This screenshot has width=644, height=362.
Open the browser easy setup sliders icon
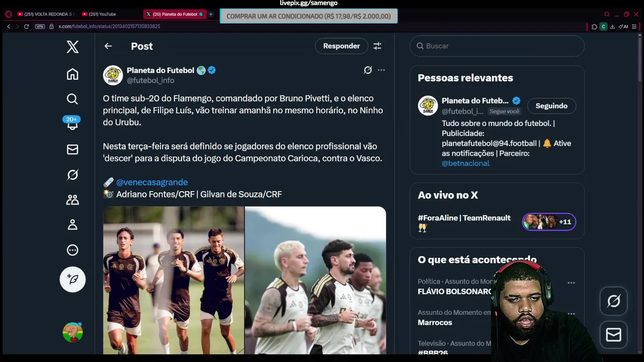[635, 27]
